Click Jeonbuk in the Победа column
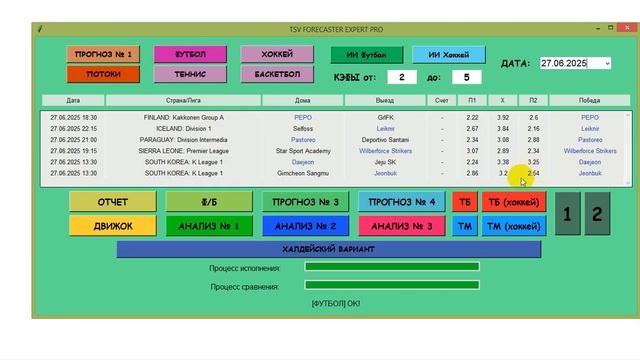This screenshot has height=360, width=640. click(590, 173)
